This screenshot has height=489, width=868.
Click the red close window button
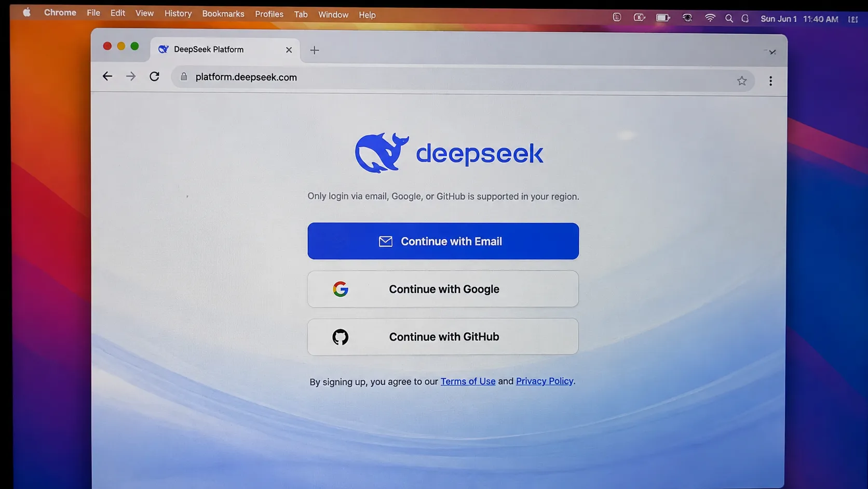click(x=107, y=46)
